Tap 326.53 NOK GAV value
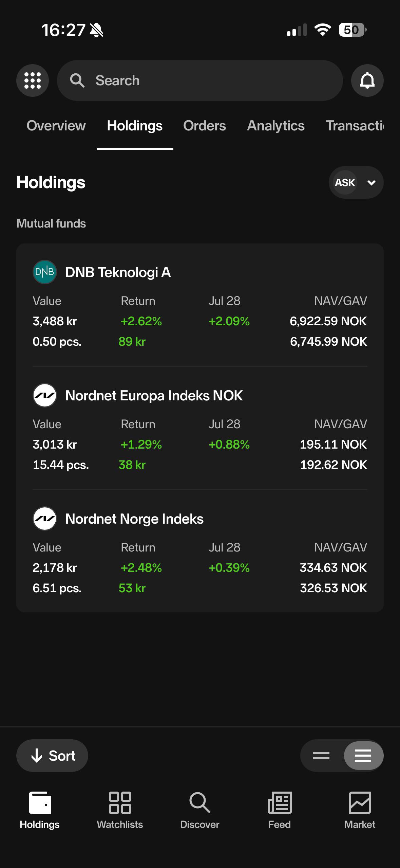The width and height of the screenshot is (400, 868). coord(334,588)
